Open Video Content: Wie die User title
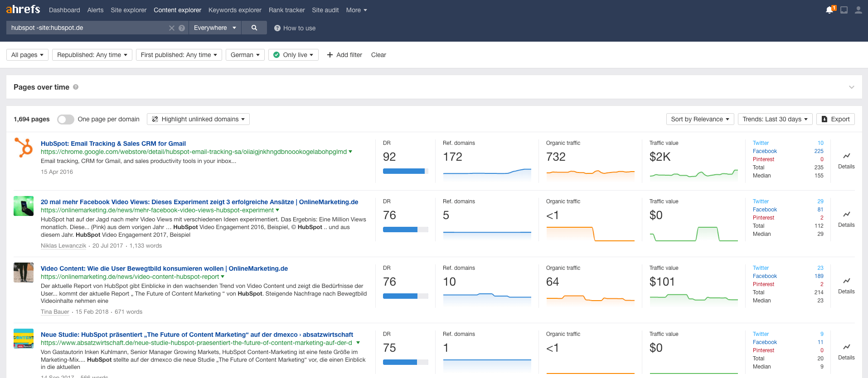Image resolution: width=868 pixels, height=378 pixels. [164, 268]
